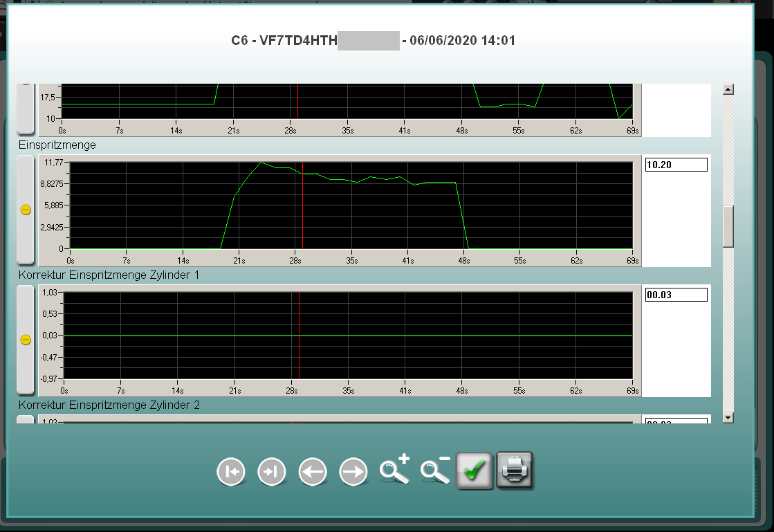Click the red cursor line in the Einspritzmenge graph
774x532 pixels.
click(x=302, y=205)
